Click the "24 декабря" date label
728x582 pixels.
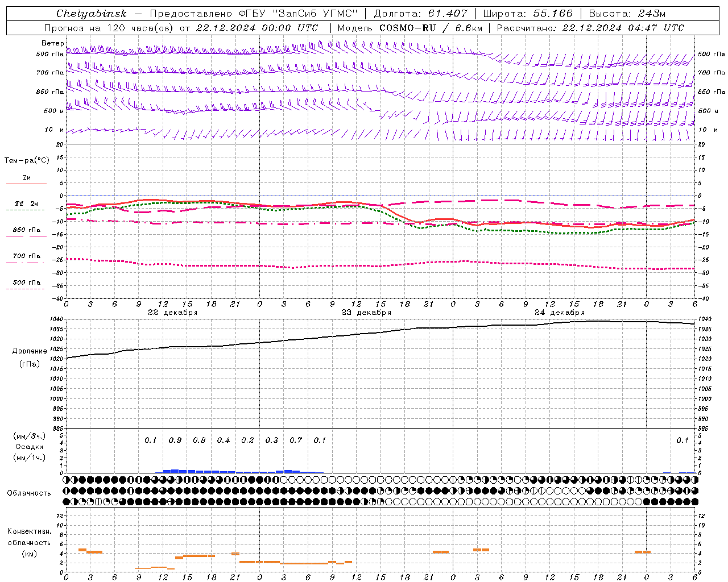pos(559,313)
